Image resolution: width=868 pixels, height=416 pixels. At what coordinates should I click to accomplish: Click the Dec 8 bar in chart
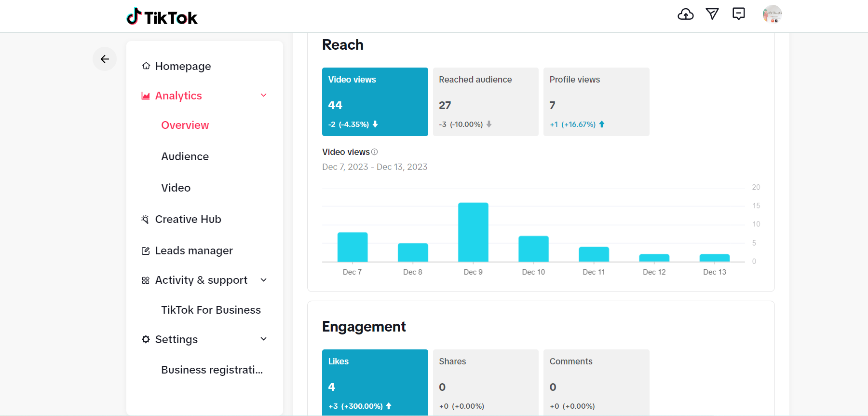(413, 252)
